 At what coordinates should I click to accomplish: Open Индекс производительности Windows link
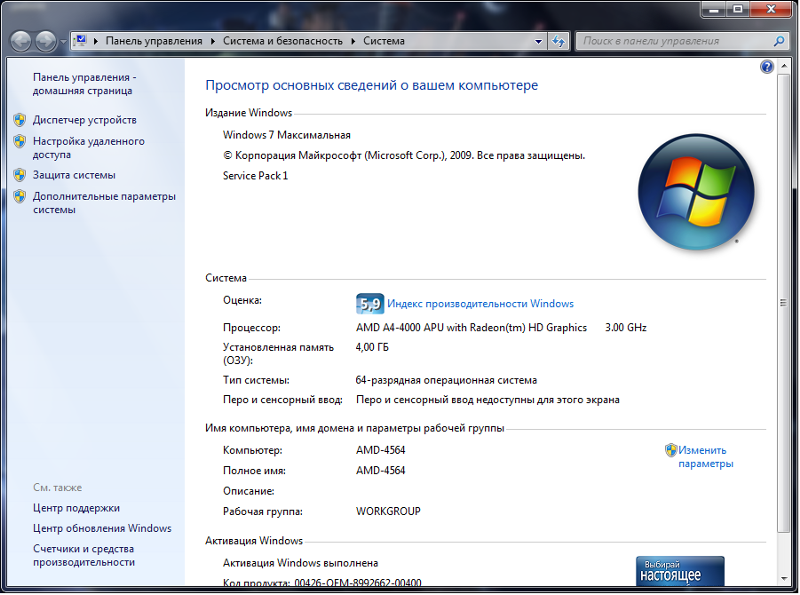[x=480, y=304]
